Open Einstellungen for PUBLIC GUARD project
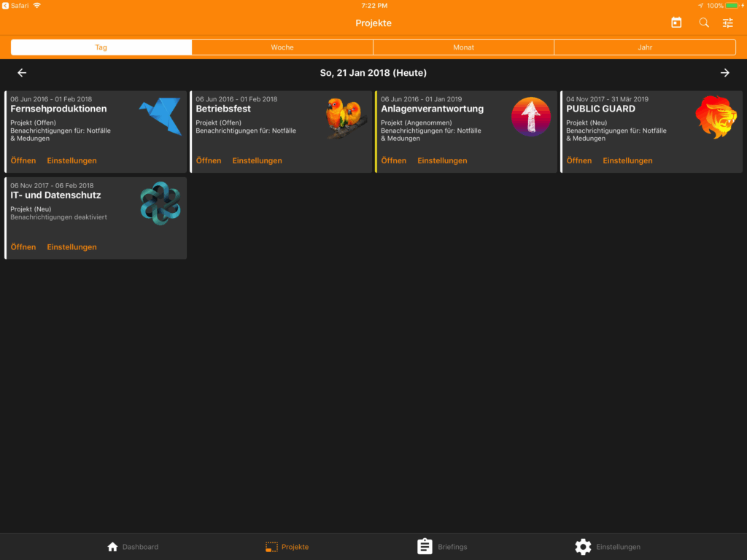The width and height of the screenshot is (747, 560). coord(627,160)
